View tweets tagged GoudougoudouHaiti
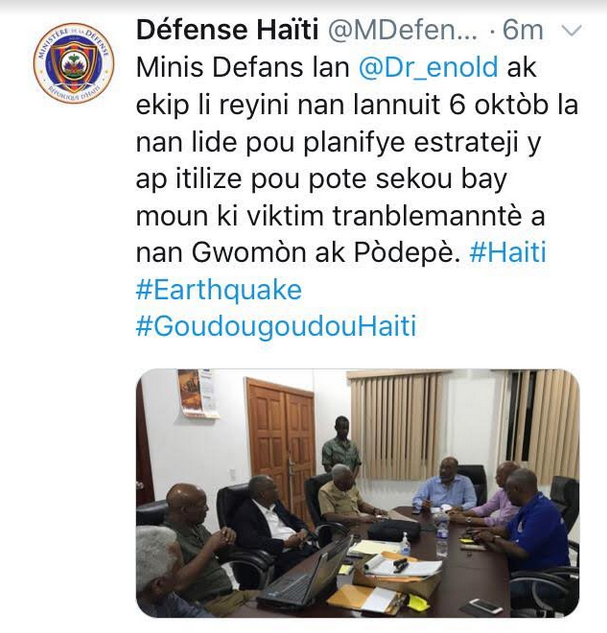 (x=276, y=326)
